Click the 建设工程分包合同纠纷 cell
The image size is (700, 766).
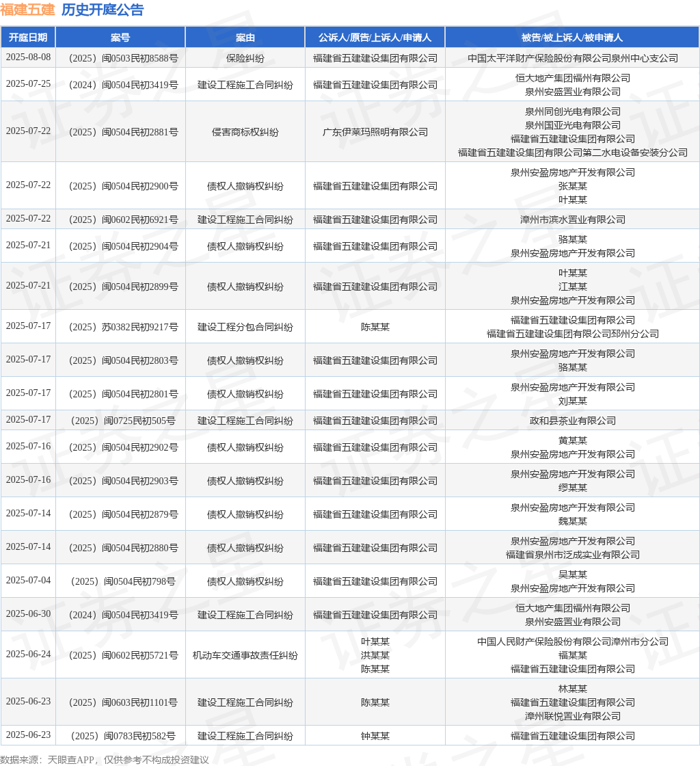coord(245,327)
